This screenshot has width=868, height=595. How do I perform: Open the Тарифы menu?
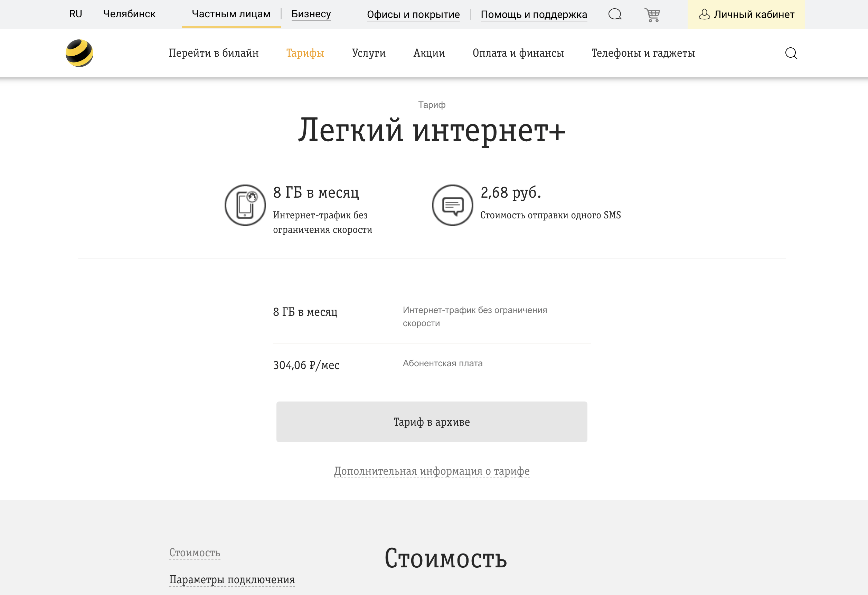click(x=305, y=53)
